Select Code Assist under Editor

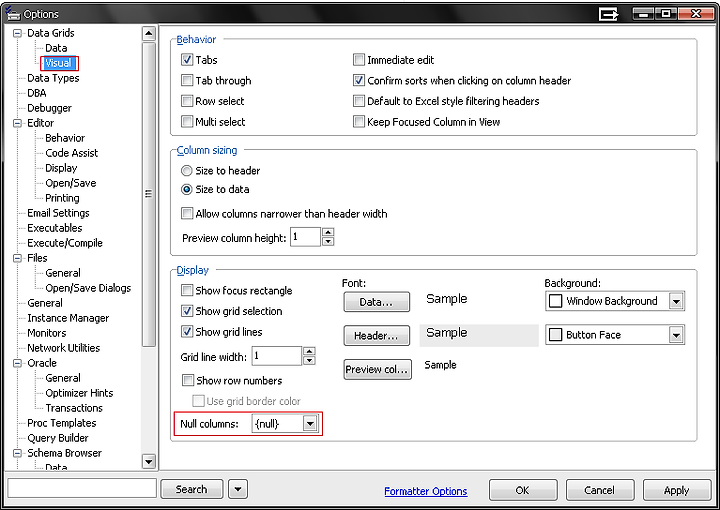tap(72, 153)
